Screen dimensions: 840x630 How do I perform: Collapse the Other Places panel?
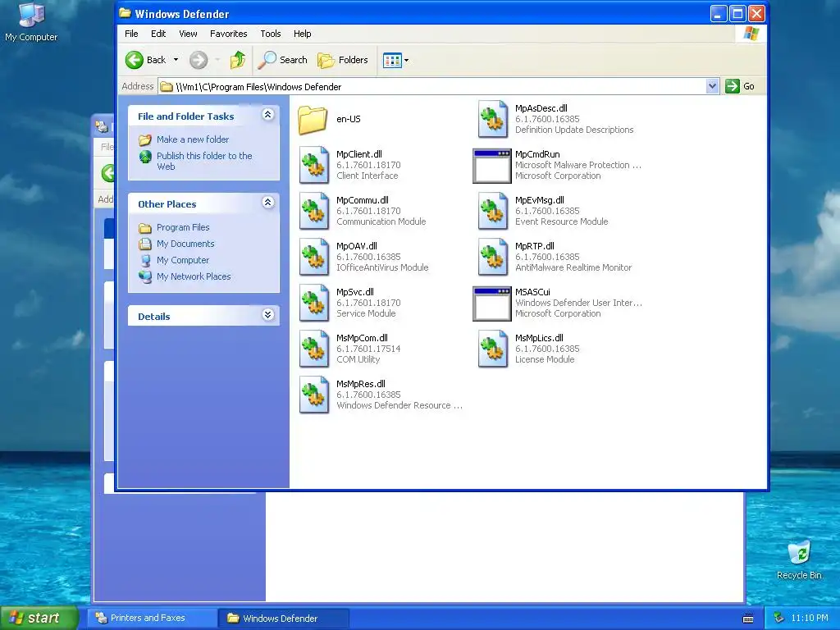pyautogui.click(x=268, y=203)
